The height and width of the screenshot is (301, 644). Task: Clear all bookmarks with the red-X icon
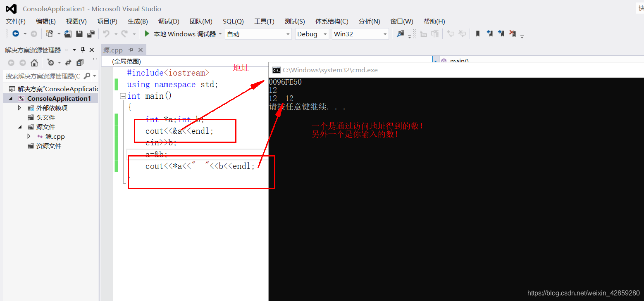coord(513,34)
